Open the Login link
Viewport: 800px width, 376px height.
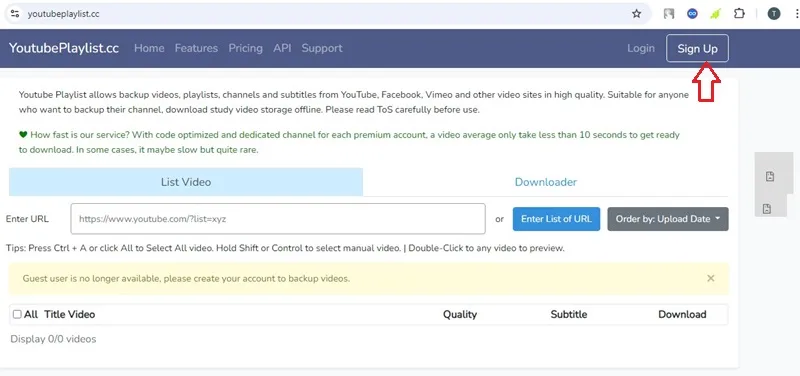(641, 48)
